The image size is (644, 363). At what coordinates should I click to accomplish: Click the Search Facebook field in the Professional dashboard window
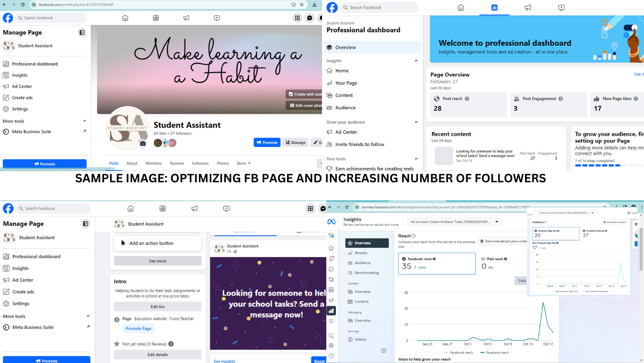(x=379, y=7)
